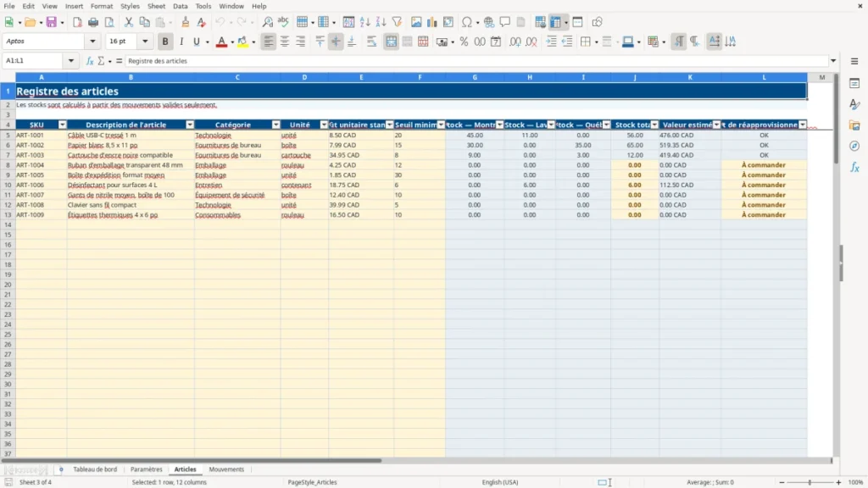868x488 pixels.
Task: Toggle spelling check abc icon
Action: coord(283,22)
